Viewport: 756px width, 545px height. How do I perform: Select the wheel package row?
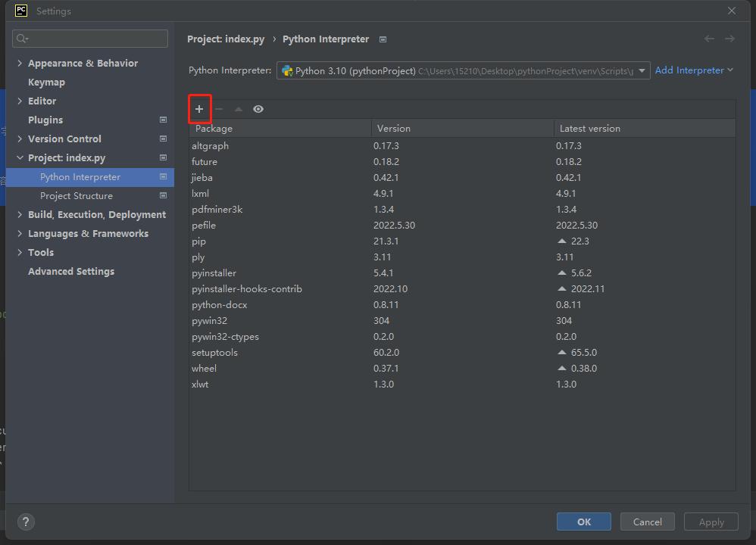[462, 368]
